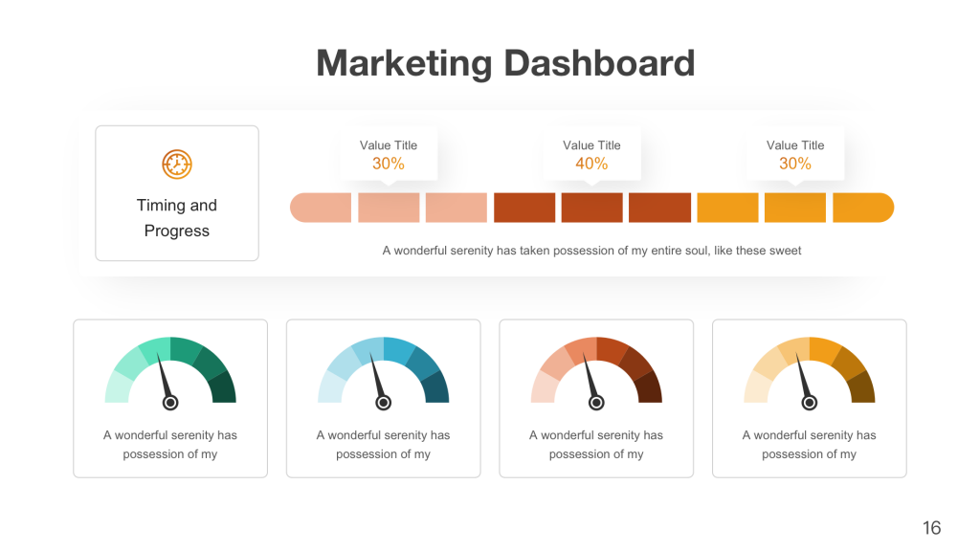
Task: Select the first salmon progress segment
Action: pyautogui.click(x=321, y=208)
